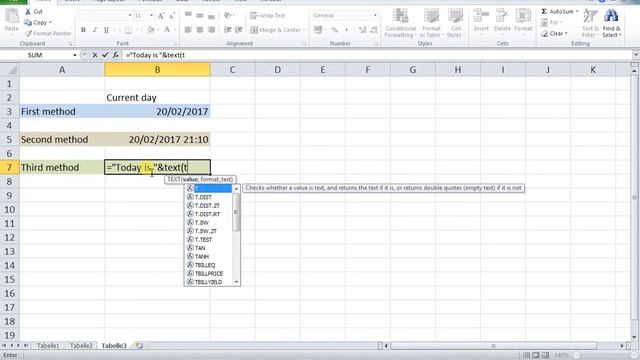Click Wrap Text
The width and height of the screenshot is (640, 360).
267,16
